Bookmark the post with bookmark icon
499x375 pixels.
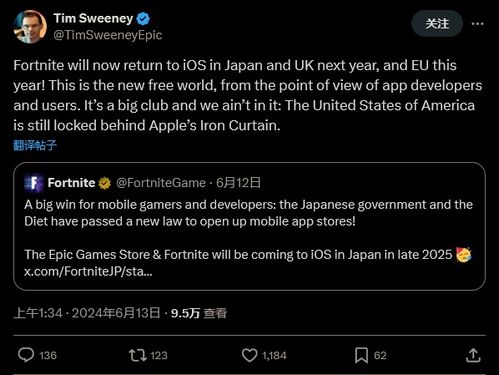(361, 355)
